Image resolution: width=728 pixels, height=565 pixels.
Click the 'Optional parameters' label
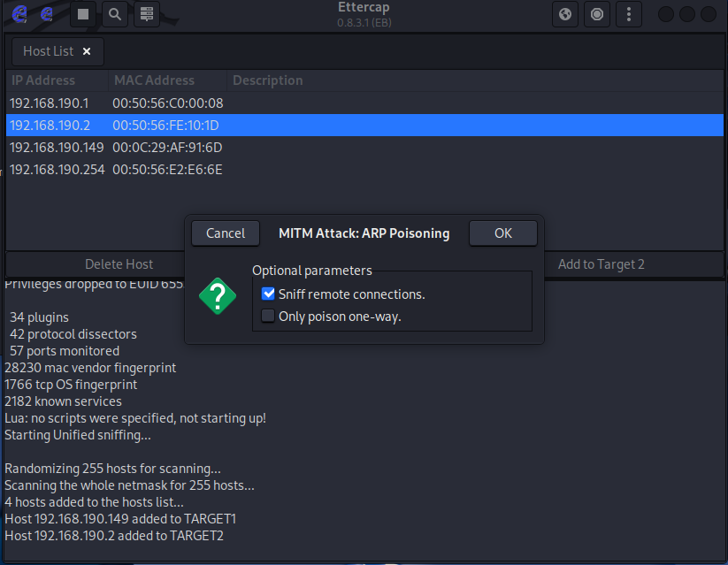(312, 271)
